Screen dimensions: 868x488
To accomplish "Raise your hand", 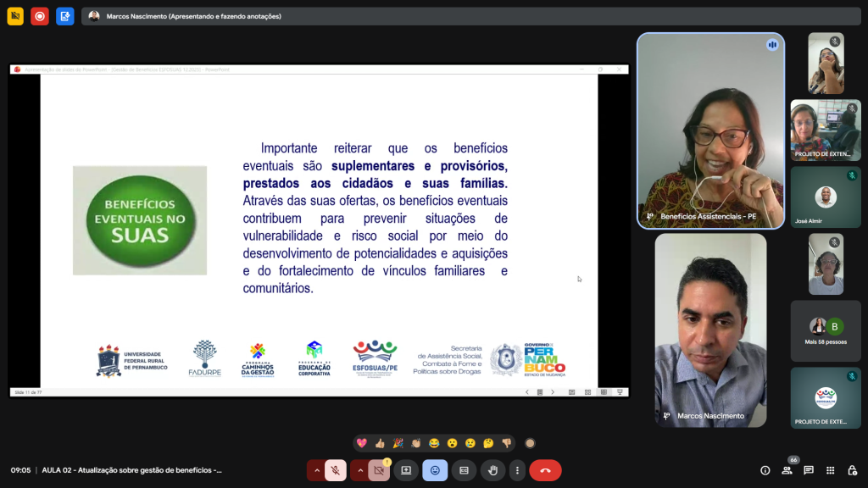I will (492, 470).
